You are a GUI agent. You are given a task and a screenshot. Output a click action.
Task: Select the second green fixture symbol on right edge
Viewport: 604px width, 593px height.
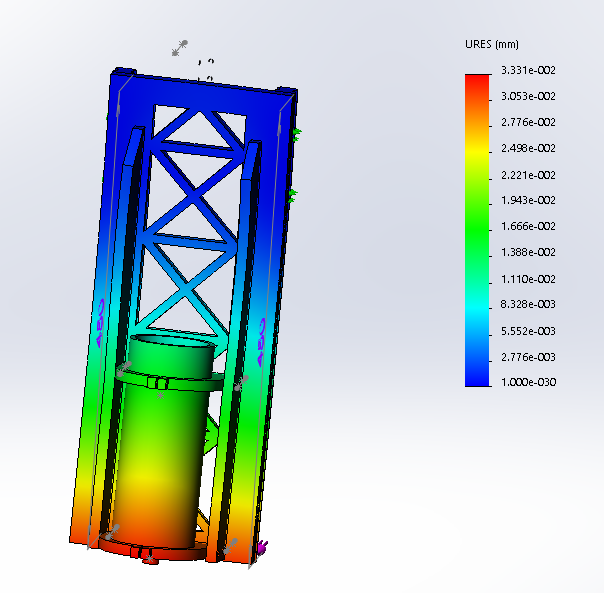tap(292, 197)
